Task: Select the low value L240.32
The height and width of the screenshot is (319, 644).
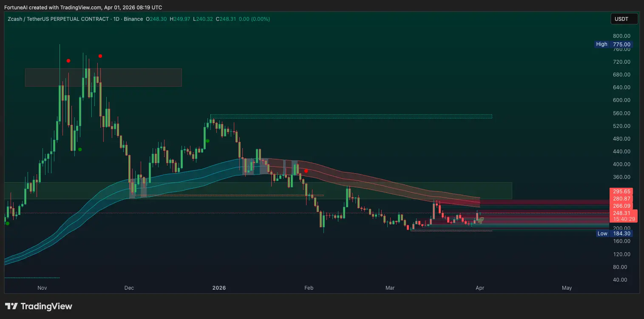Action: click(x=203, y=19)
